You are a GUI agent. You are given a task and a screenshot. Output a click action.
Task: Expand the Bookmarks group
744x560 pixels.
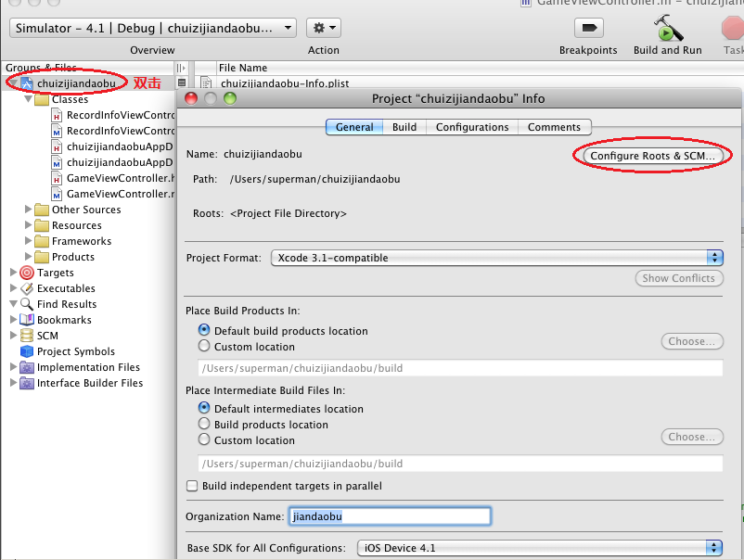click(x=13, y=320)
